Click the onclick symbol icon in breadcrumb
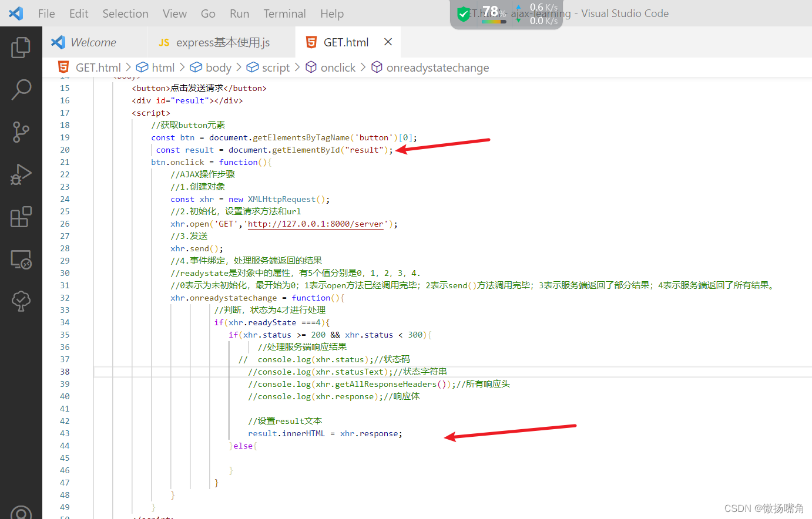Viewport: 812px width, 519px height. pyautogui.click(x=311, y=68)
